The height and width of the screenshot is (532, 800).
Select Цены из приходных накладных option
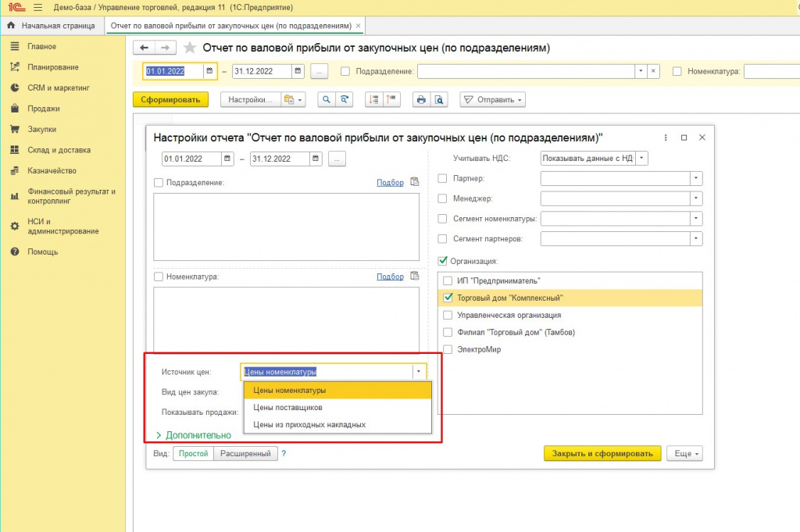337,424
